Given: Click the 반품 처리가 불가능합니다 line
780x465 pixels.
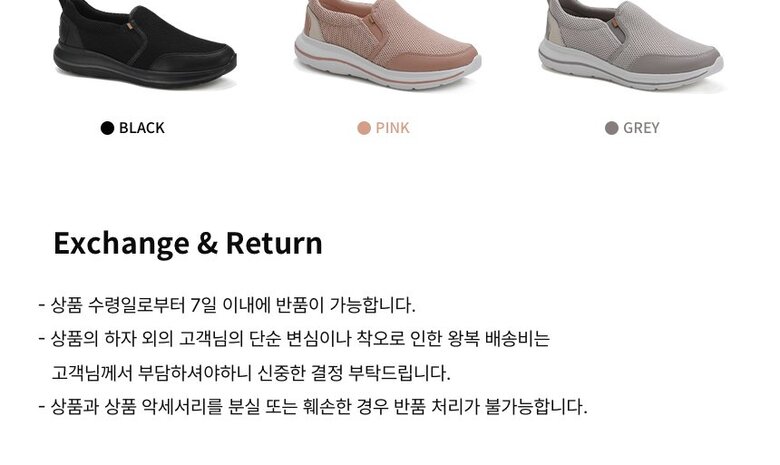Looking at the screenshot, I should tap(312, 406).
